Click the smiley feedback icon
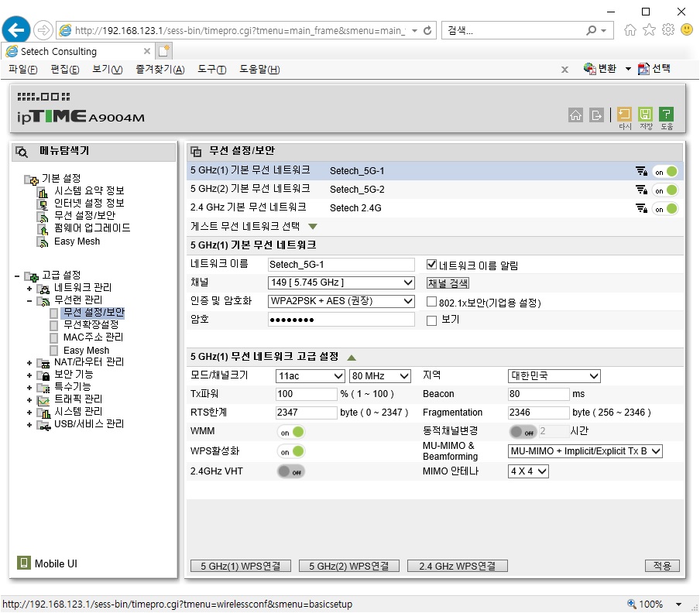The width and height of the screenshot is (700, 613). pyautogui.click(x=687, y=30)
